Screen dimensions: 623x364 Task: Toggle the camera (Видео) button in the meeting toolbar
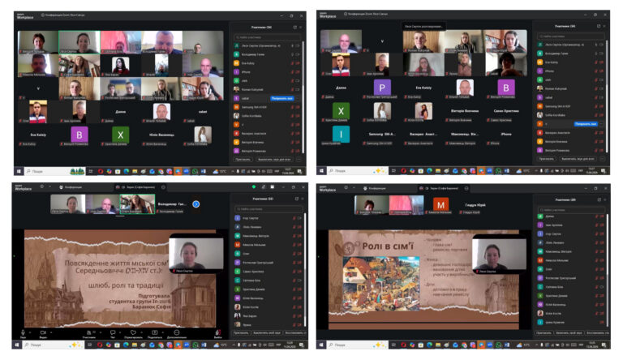(x=41, y=332)
